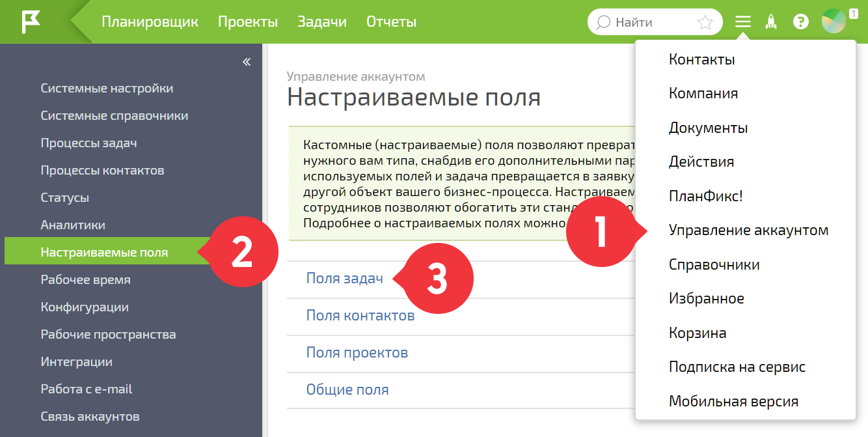The image size is (868, 437).
Task: Open Управление аккаунтом menu entry
Action: click(749, 230)
